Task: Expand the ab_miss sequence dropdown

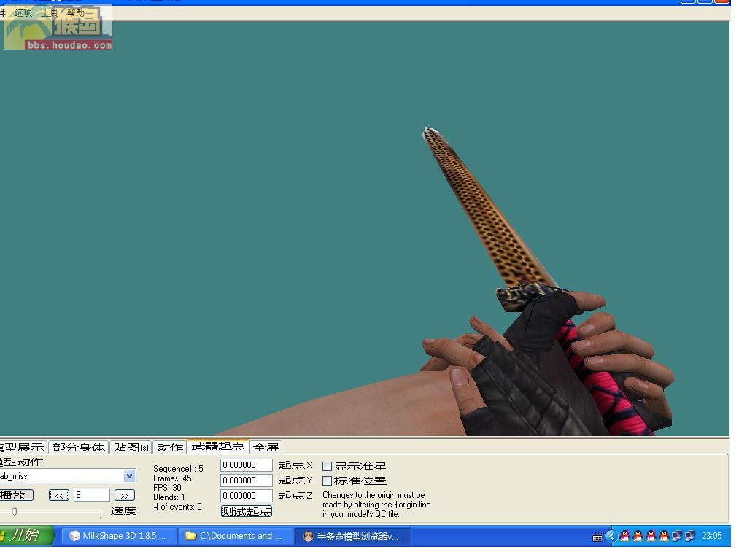Action: point(130,475)
